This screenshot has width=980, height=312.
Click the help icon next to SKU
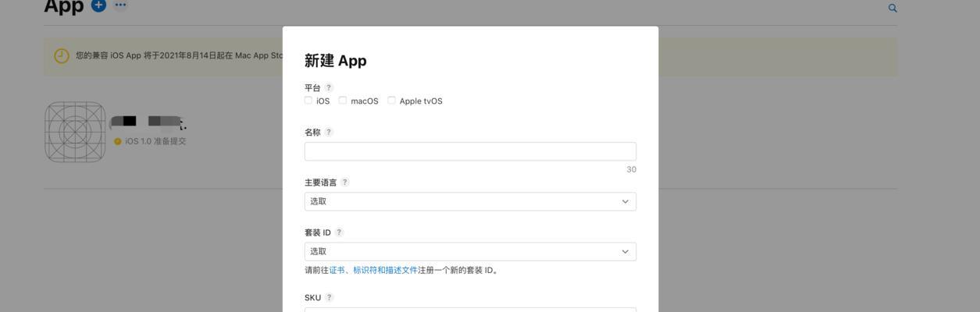pyautogui.click(x=330, y=297)
